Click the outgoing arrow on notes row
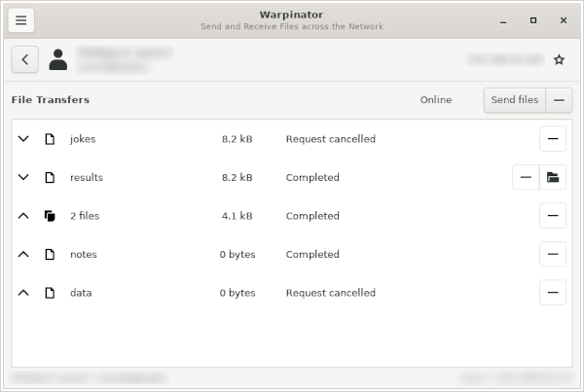The image size is (584, 392). tap(23, 254)
